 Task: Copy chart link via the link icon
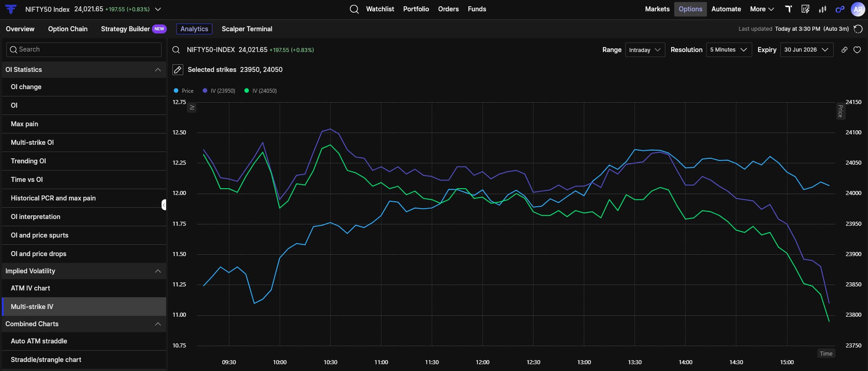click(x=844, y=50)
